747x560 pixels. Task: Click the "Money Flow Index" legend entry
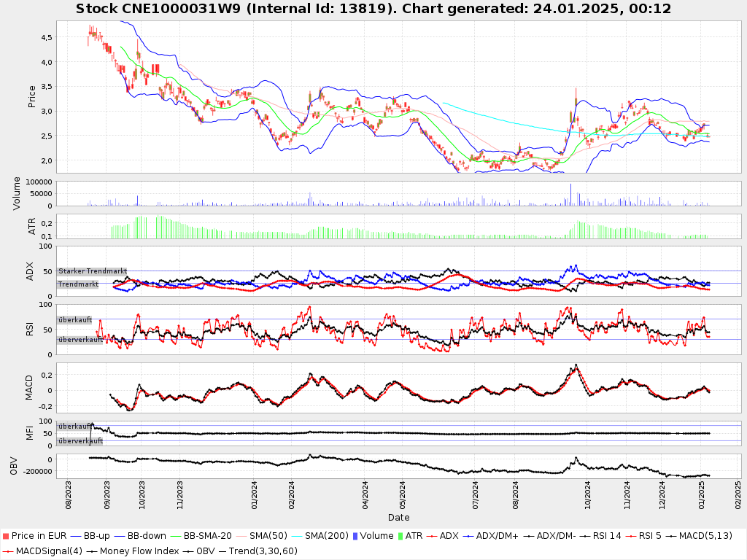[139, 551]
